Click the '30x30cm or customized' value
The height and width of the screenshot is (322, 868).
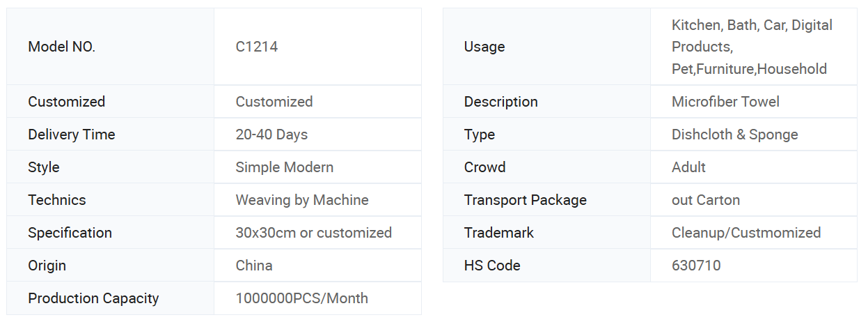(x=314, y=233)
